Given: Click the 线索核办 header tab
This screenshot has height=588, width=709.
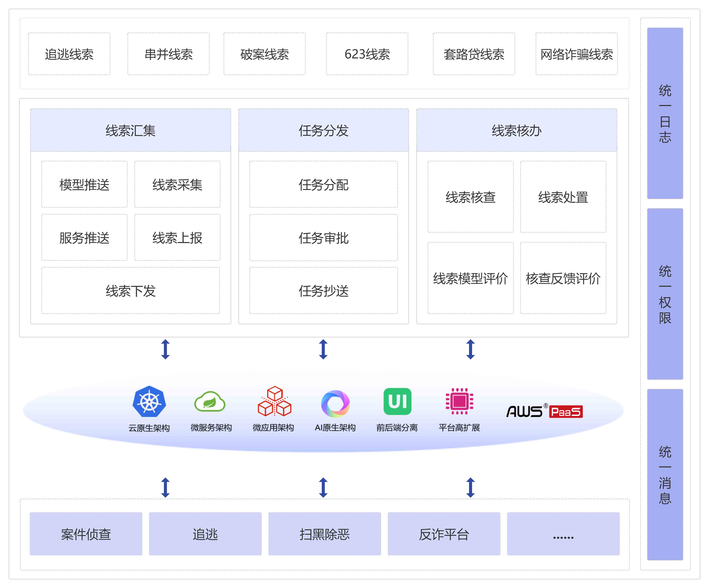Looking at the screenshot, I should click(x=517, y=130).
